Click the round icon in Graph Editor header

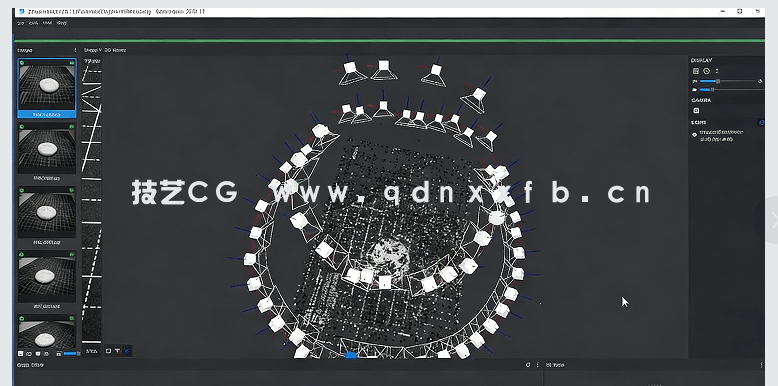point(528,365)
